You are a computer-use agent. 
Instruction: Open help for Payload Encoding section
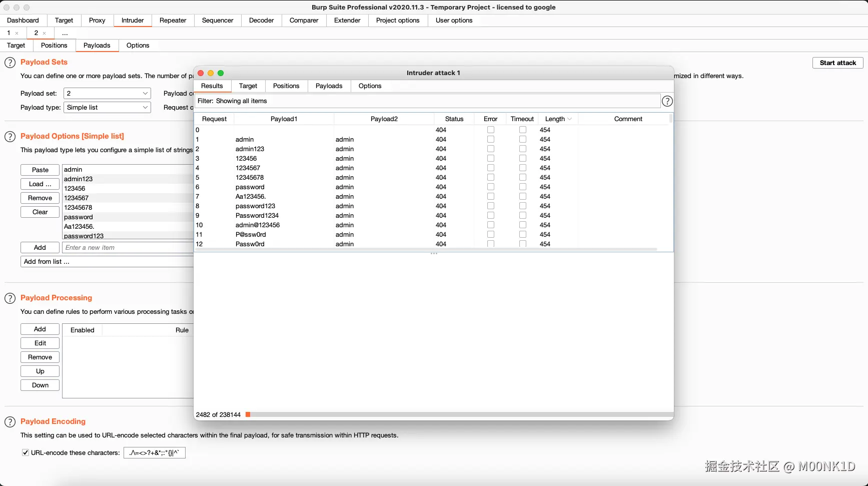[10, 422]
